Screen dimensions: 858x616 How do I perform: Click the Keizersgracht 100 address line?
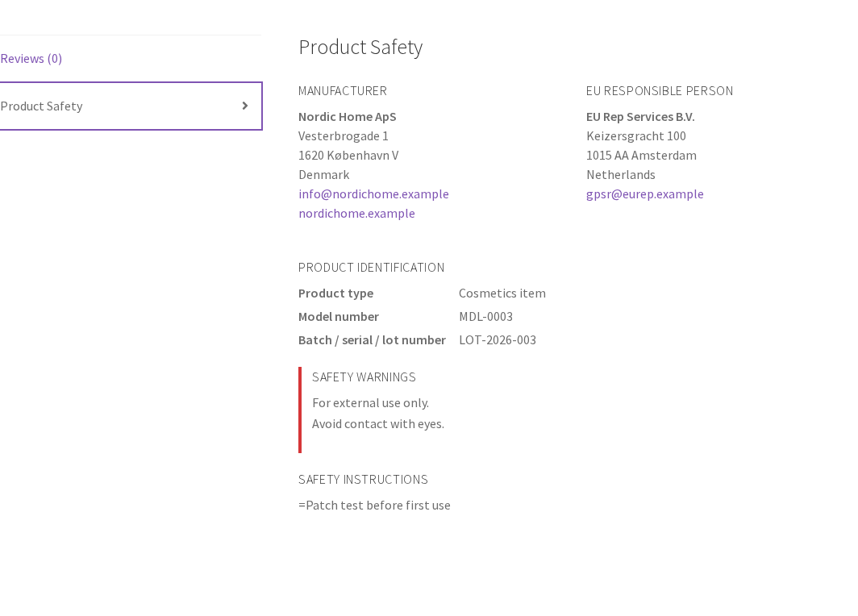635,136
